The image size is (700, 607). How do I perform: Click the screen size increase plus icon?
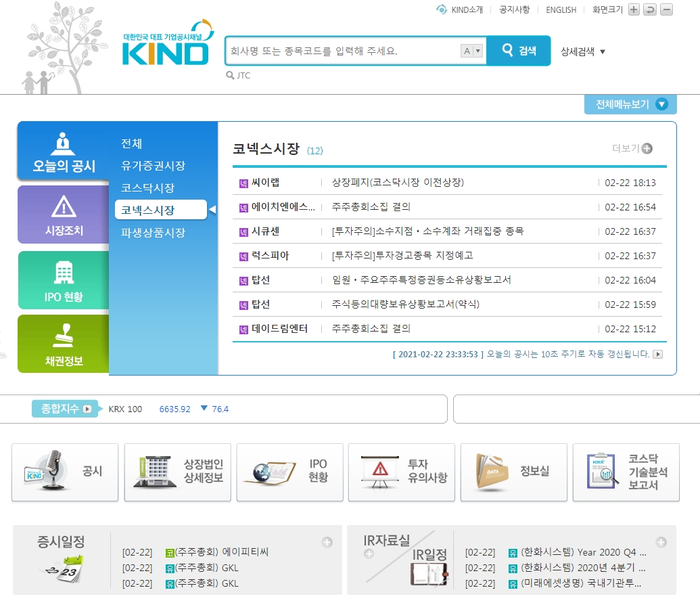coord(634,9)
